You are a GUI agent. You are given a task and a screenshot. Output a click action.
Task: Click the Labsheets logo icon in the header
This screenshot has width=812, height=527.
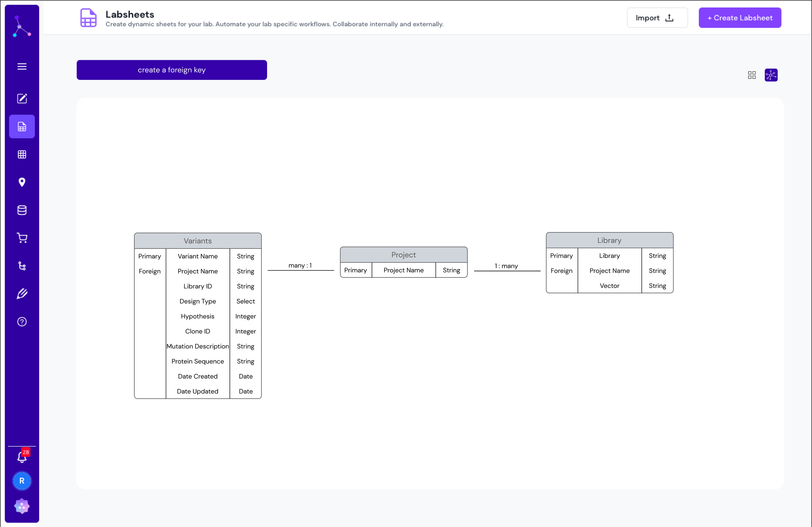click(88, 18)
